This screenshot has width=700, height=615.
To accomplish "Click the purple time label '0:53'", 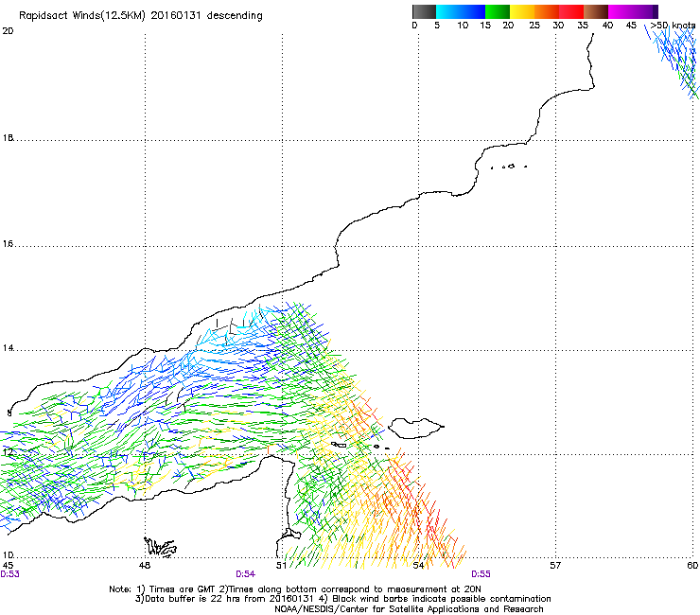I will coord(9,574).
